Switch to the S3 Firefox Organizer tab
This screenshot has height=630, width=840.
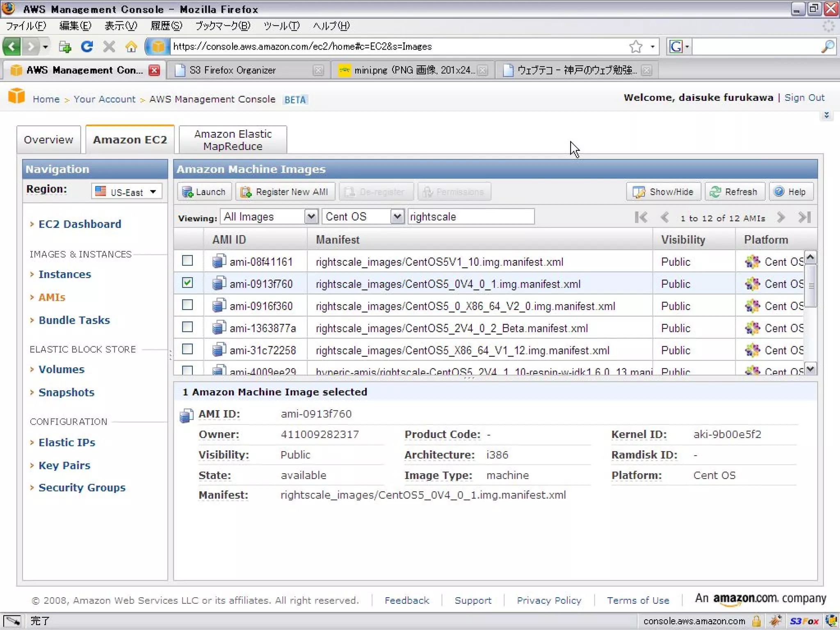tap(249, 70)
